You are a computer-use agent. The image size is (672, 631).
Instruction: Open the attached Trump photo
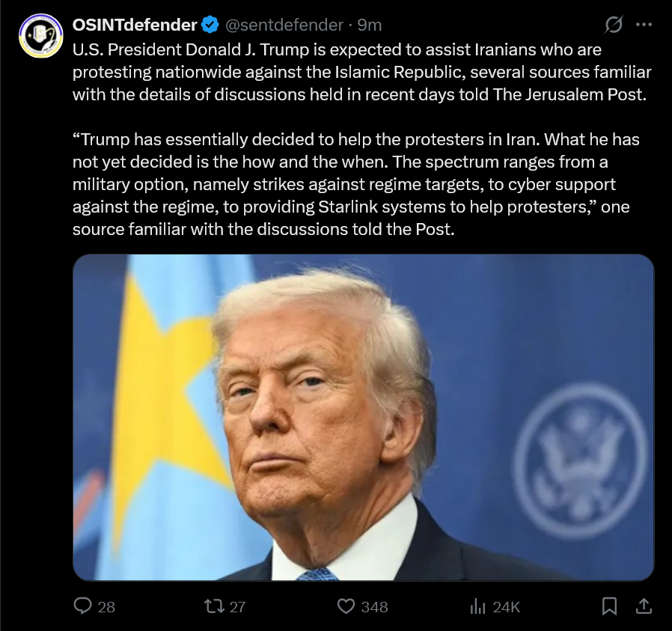[x=364, y=418]
